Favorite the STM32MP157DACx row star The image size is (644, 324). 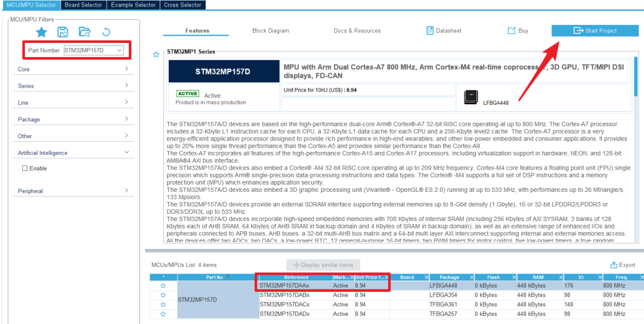pos(163,304)
